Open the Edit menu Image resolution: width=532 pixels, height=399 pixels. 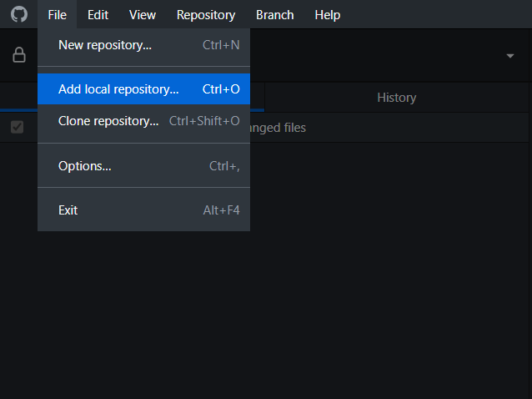pos(98,14)
